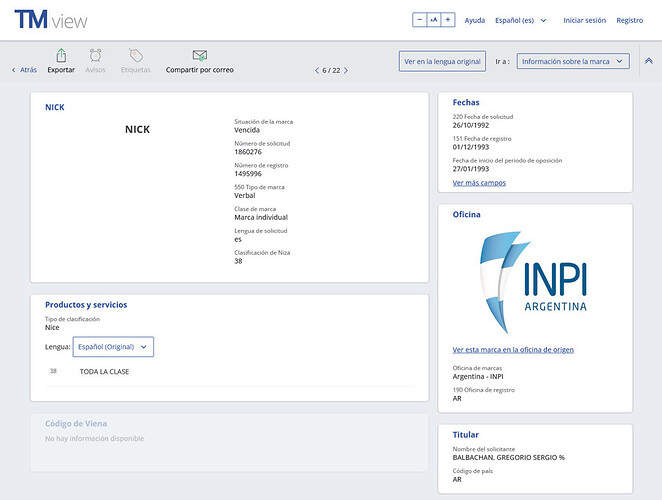662x500 pixels.
Task: Click the Registro link
Action: point(629,20)
